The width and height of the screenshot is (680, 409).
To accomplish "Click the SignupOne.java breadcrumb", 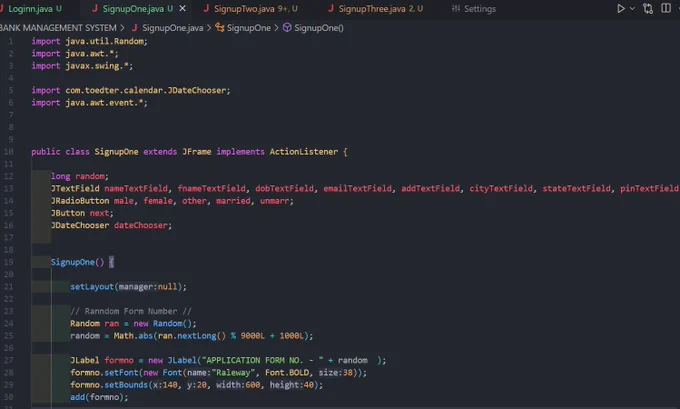I will (173, 28).
